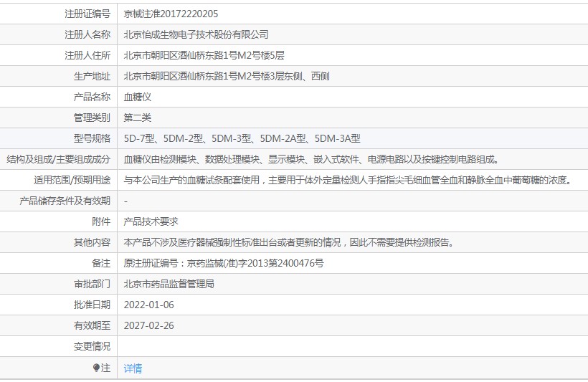Click the 管理类别 label
The height and width of the screenshot is (382, 588).
(x=92, y=118)
